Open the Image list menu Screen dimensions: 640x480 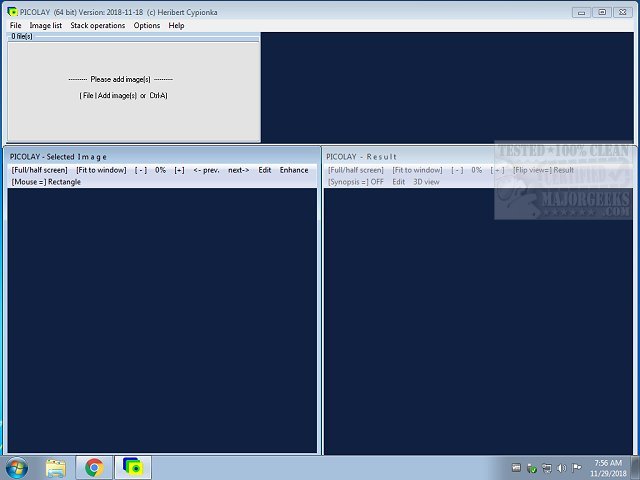pyautogui.click(x=46, y=25)
